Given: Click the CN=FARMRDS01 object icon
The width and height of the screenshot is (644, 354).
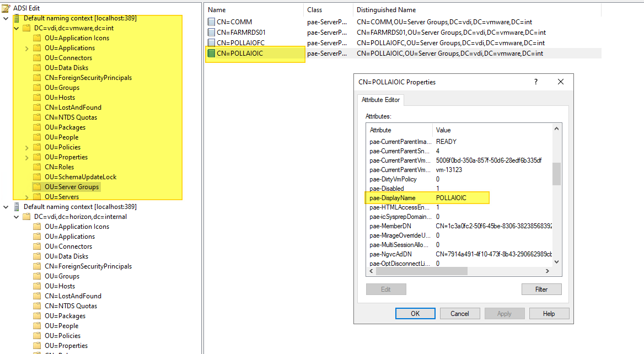Looking at the screenshot, I should click(211, 32).
